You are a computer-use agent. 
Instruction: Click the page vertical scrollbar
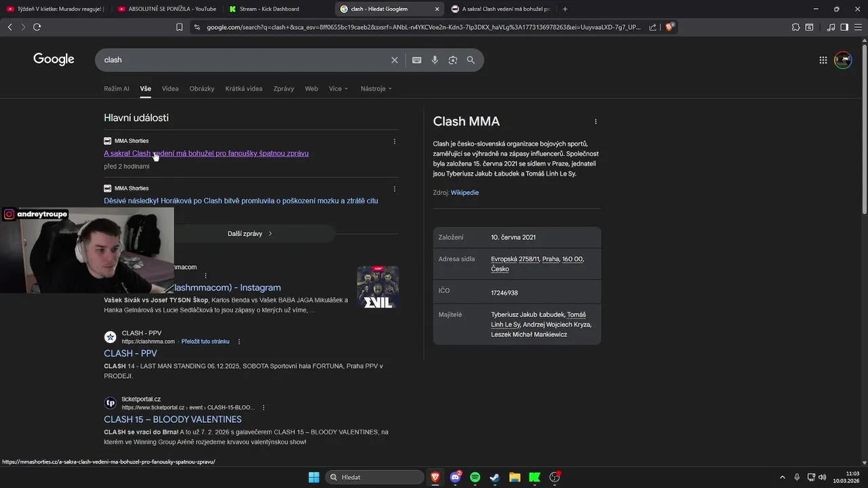click(x=864, y=129)
